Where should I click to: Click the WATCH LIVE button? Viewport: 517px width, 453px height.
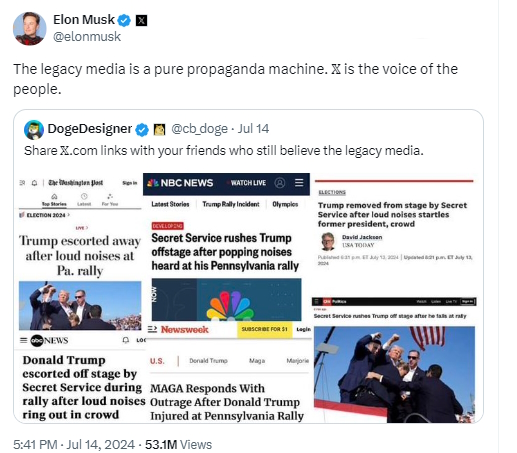(248, 183)
